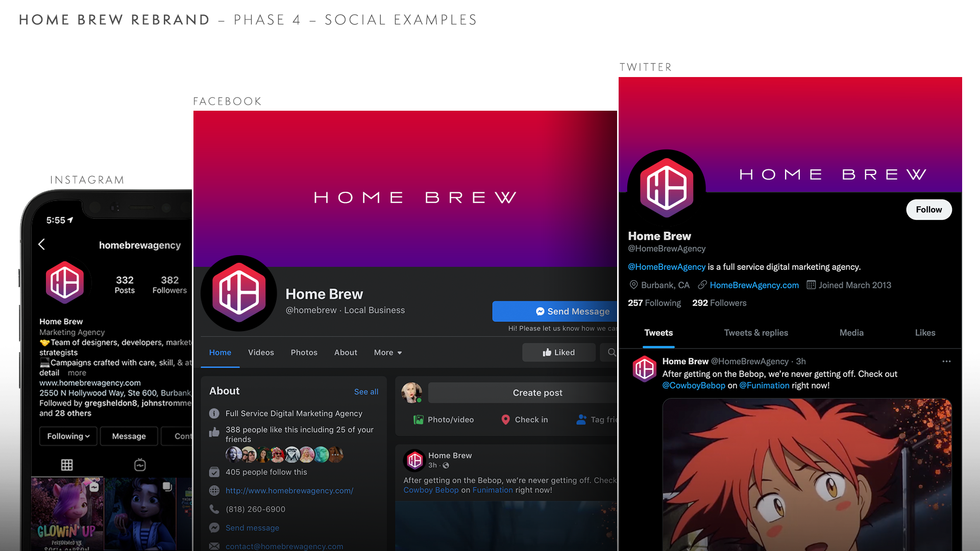Expand the Facebook More tab menu
Screen dimensions: 980x551
click(388, 353)
